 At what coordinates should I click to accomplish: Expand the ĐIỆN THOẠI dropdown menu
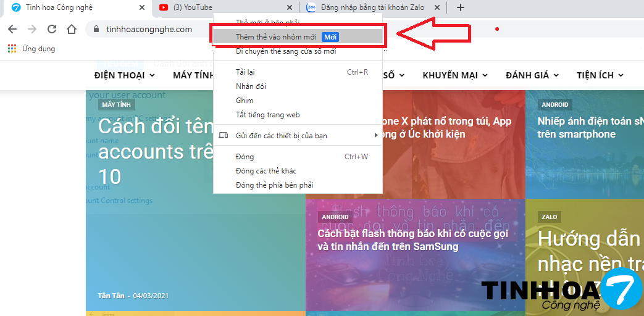pos(124,75)
